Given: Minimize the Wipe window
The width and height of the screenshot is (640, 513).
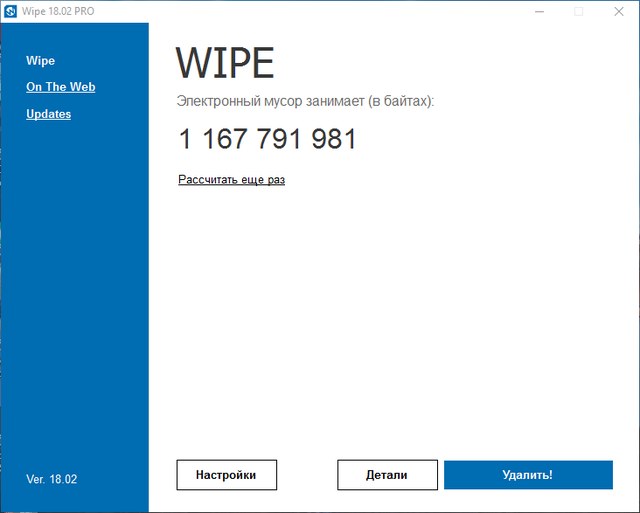Looking at the screenshot, I should [x=534, y=11].
